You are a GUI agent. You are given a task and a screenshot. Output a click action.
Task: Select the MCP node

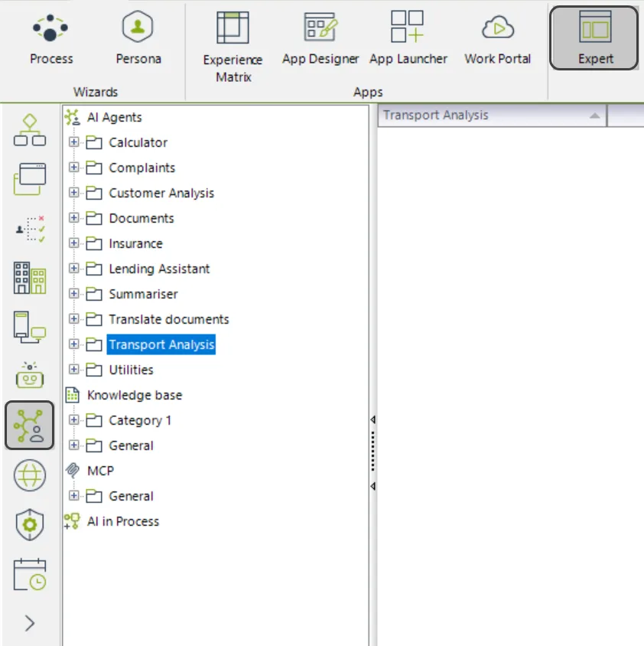pyautogui.click(x=100, y=471)
